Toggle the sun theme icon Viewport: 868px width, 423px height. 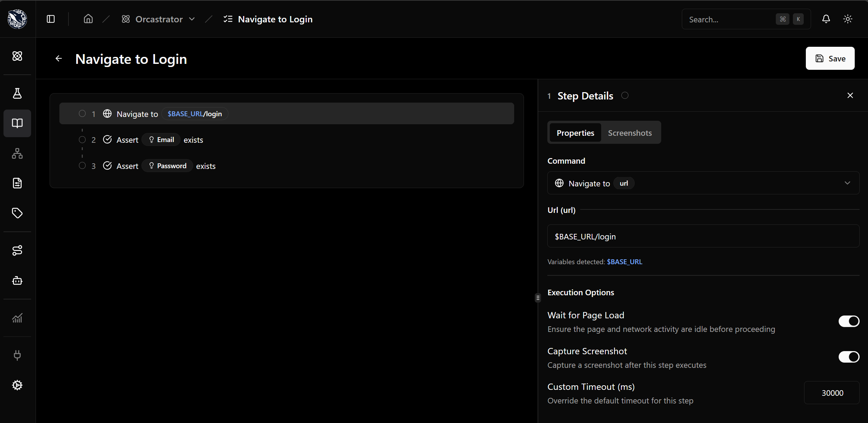848,19
